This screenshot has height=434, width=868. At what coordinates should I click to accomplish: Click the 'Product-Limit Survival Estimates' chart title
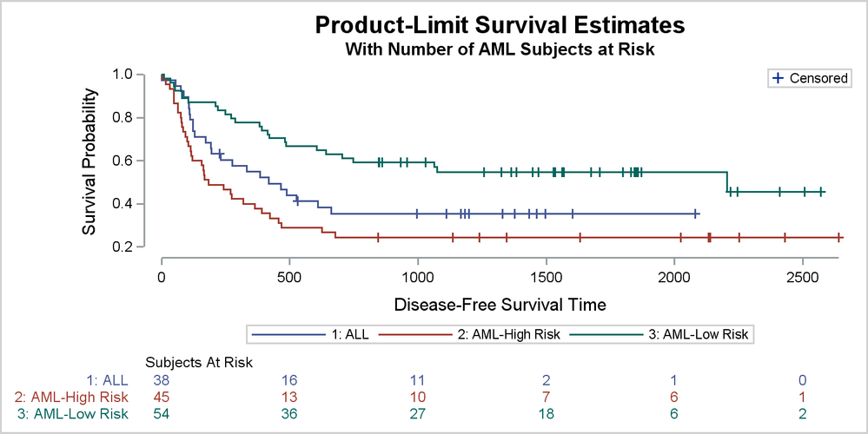(x=500, y=25)
